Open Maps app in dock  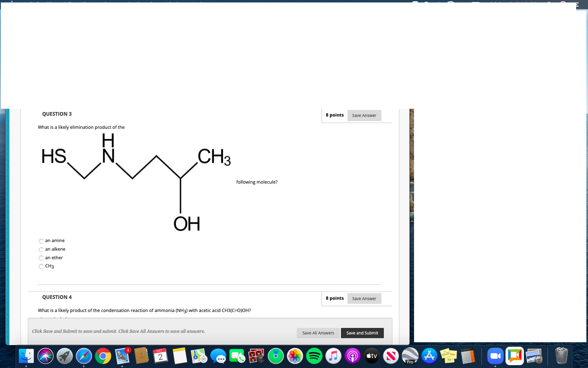199,356
